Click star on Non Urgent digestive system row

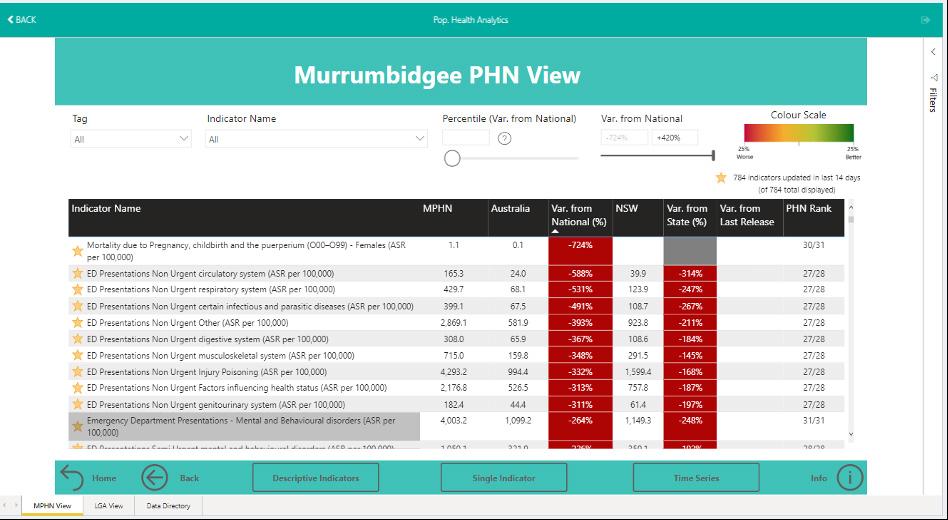click(77, 339)
